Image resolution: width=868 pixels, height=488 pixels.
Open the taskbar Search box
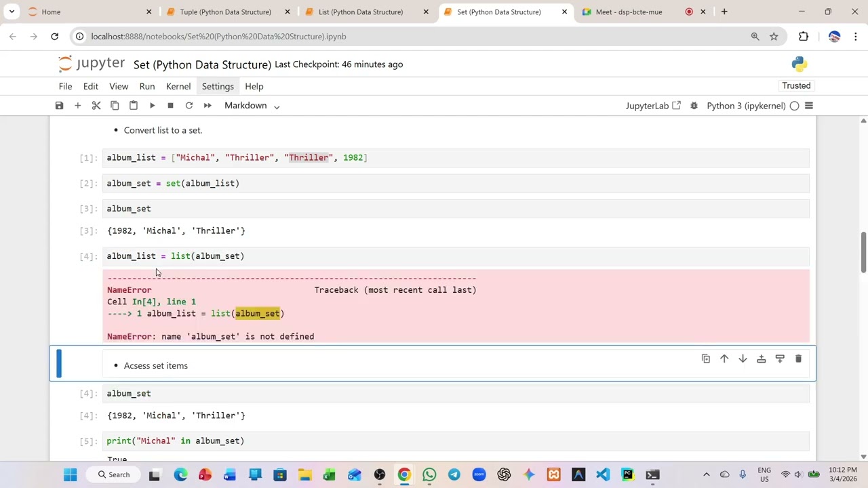point(113,474)
